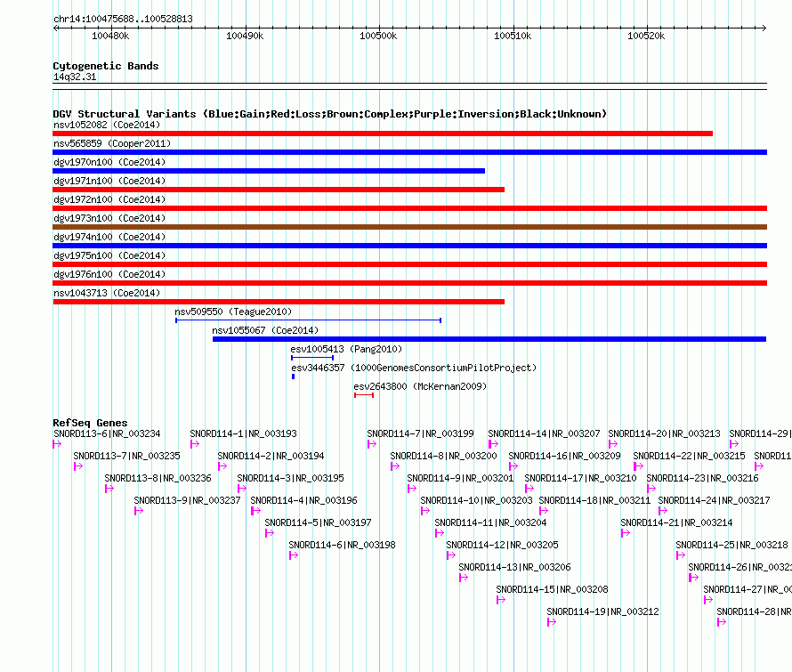Click the SNORD114-15 gene arrow glyph
The width and height of the screenshot is (792, 672).
tap(501, 600)
